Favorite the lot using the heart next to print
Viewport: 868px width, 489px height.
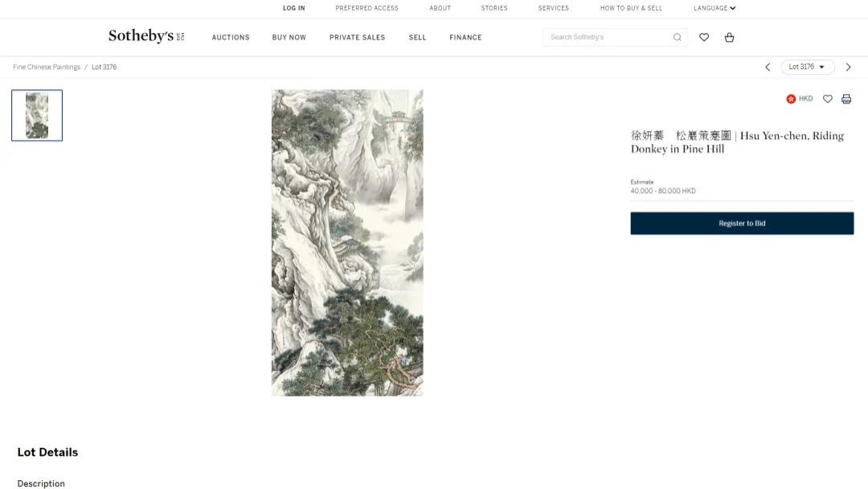827,98
